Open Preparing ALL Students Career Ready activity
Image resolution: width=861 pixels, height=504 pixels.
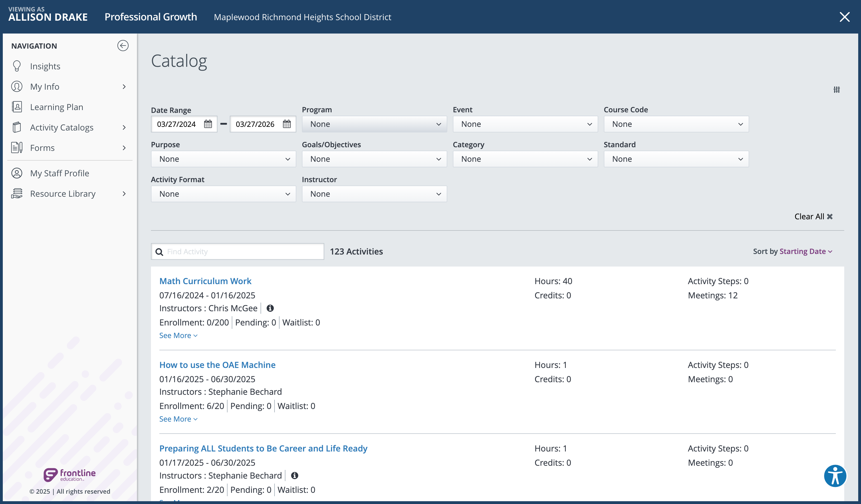[x=263, y=448]
